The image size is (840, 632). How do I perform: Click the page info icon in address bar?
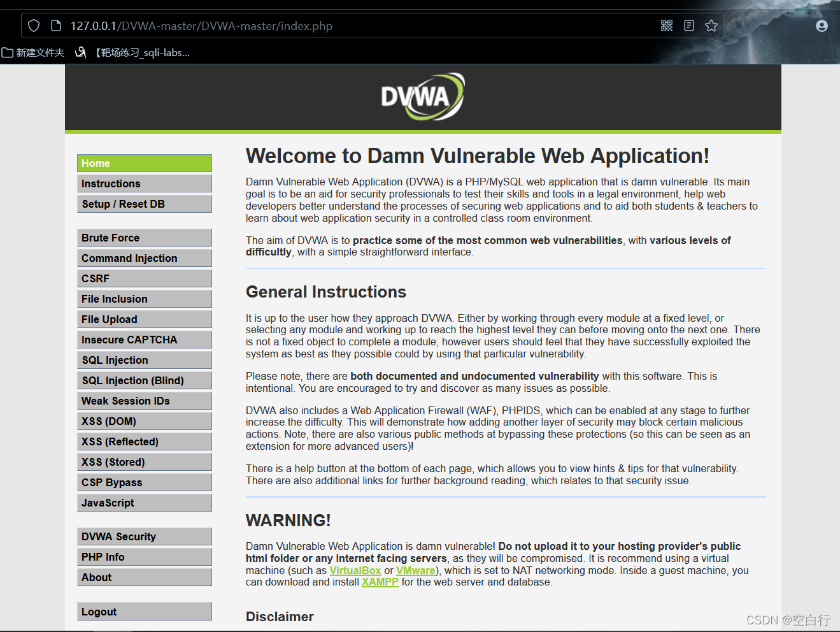tap(56, 25)
